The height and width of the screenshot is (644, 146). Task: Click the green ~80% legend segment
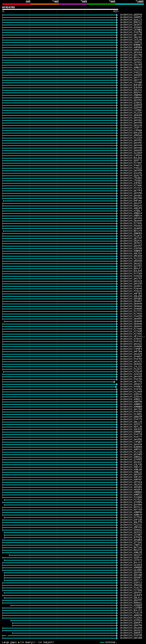(x=101, y=4)
